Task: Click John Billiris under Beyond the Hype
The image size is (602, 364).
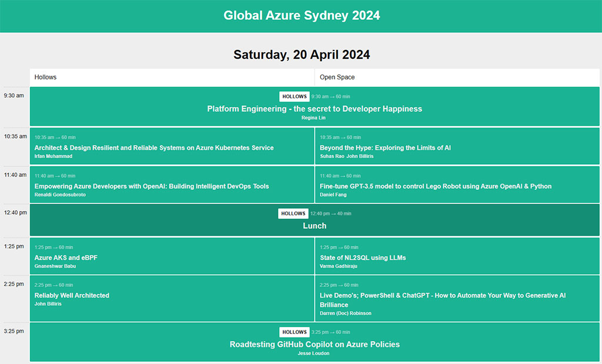Action: (x=360, y=156)
